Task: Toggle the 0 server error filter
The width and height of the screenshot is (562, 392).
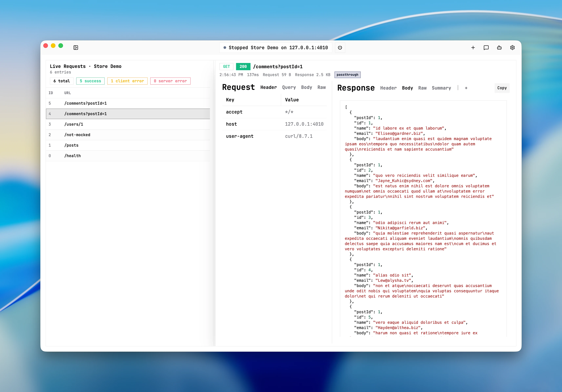Action: [x=170, y=81]
